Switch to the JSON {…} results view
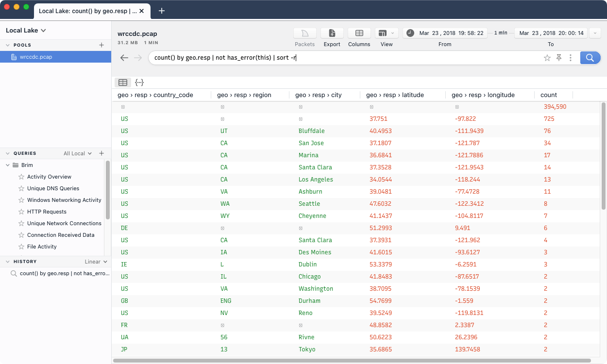607x364 pixels. click(139, 82)
